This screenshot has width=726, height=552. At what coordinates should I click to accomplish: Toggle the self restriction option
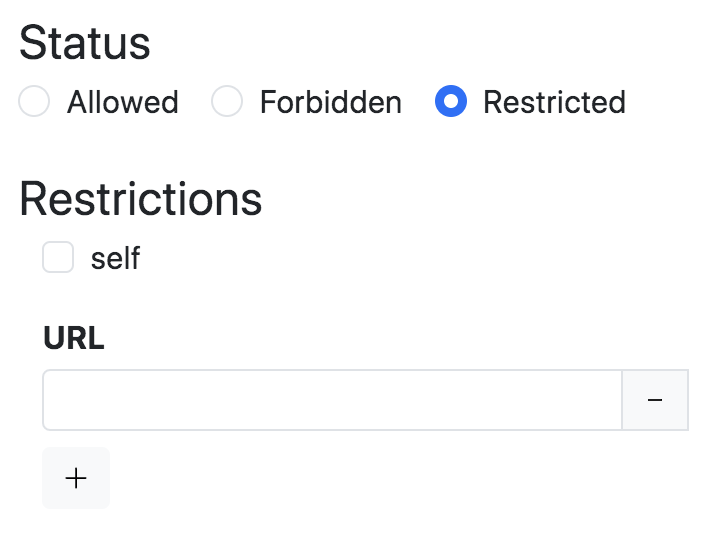[58, 258]
